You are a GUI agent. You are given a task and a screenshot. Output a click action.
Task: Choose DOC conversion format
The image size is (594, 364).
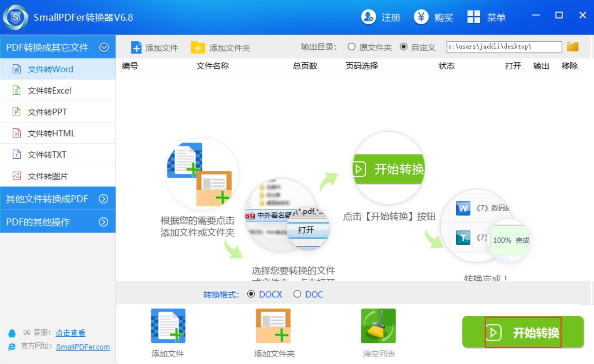click(x=297, y=294)
